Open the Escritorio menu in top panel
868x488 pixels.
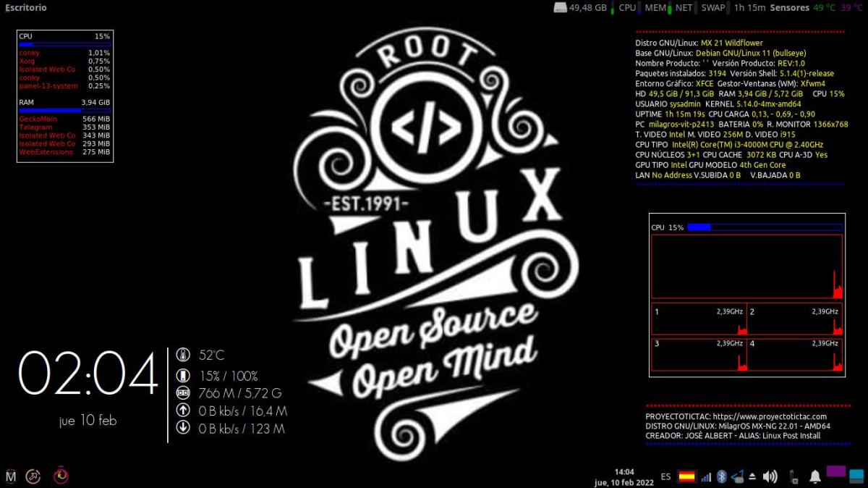pos(26,7)
